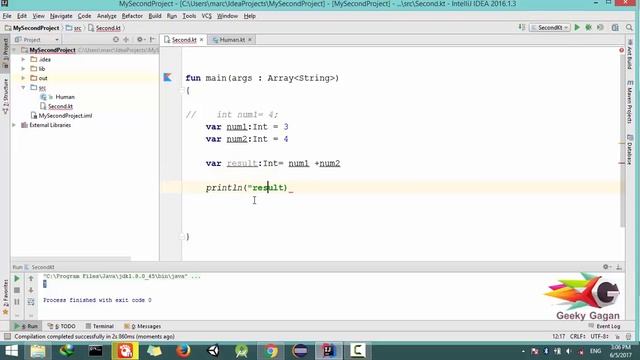Open Chrome from the Windows taskbar
Viewport: 640px width, 360px height.
click(x=271, y=351)
